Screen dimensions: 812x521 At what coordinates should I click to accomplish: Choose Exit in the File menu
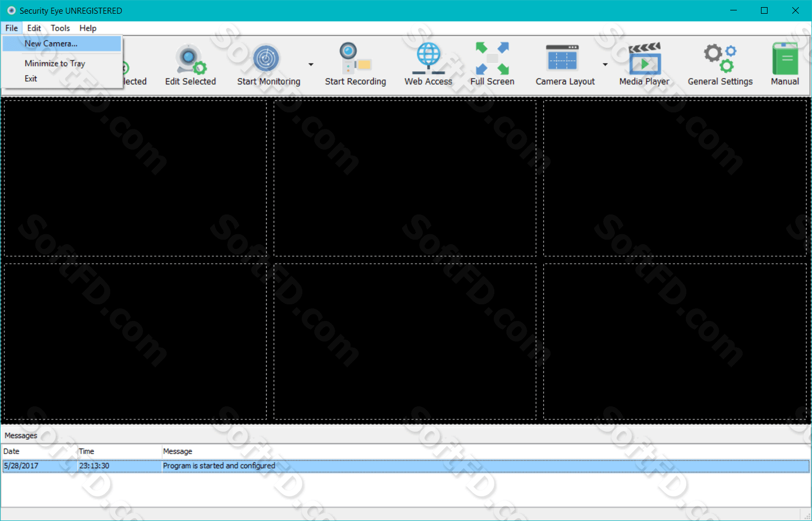(x=61, y=78)
